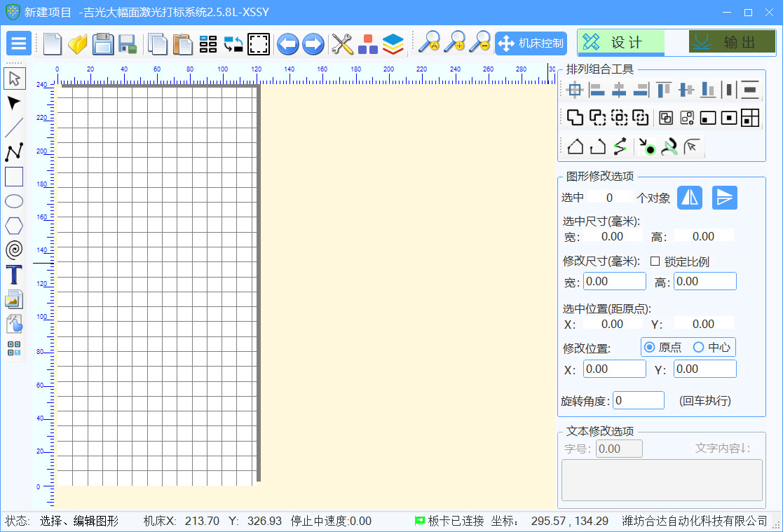Click the zoom out magnifier
The width and height of the screenshot is (783, 532).
click(479, 43)
